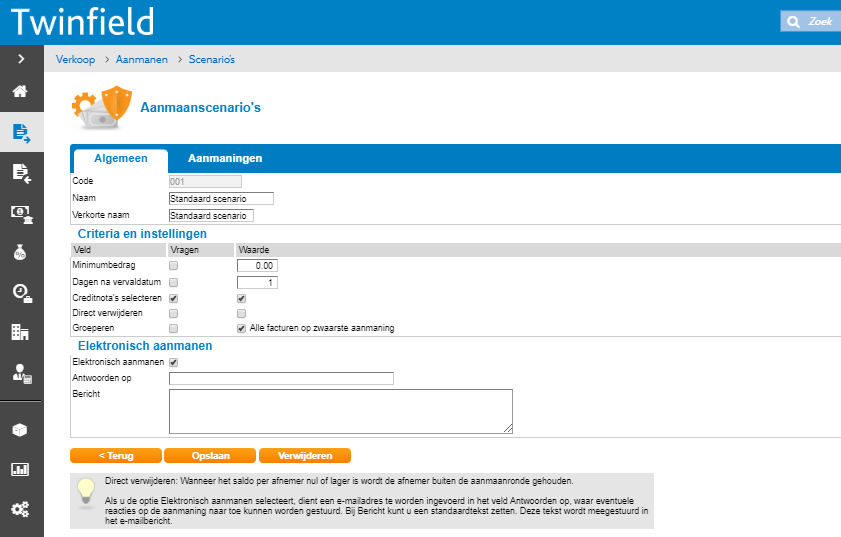Open the purchase document icon in sidebar

[21, 172]
